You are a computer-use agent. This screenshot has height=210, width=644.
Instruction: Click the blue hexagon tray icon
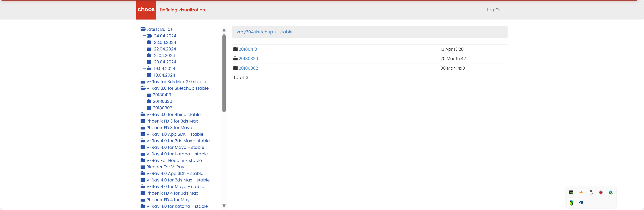(x=581, y=202)
